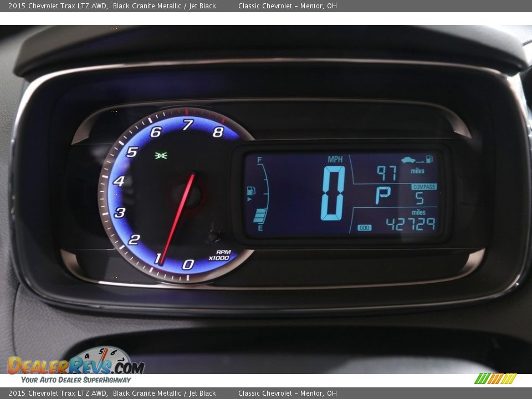Screen dimensions: 532x399
Task: Click the trip reset stem knob
Action: click(214, 235)
